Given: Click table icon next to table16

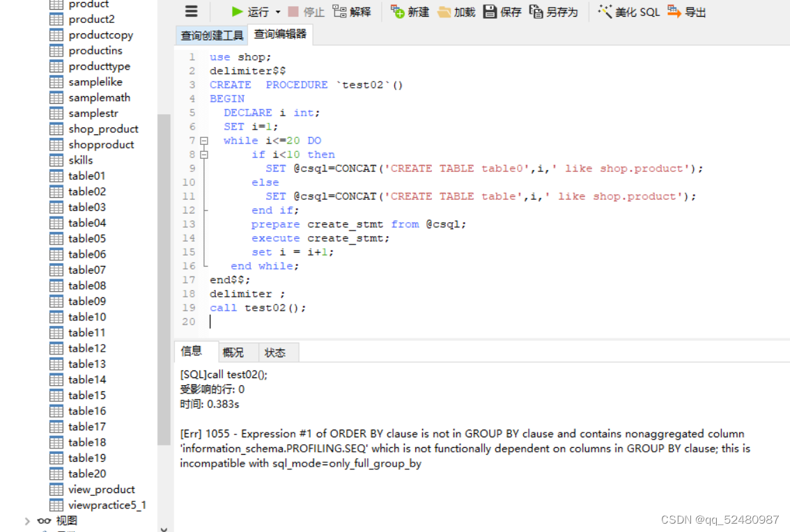Looking at the screenshot, I should coord(56,411).
